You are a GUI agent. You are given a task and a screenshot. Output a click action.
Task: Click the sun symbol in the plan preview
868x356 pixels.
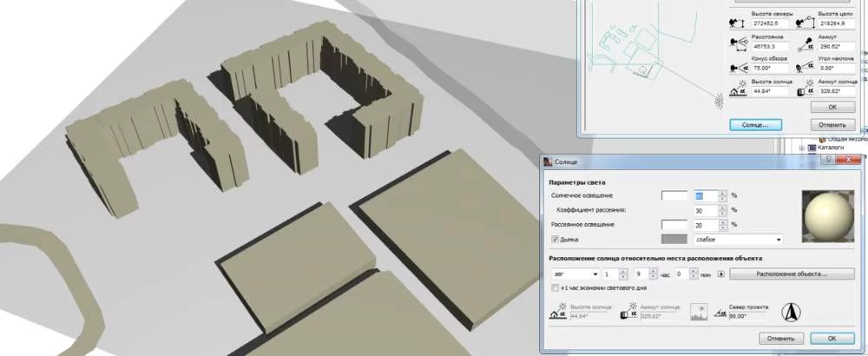(x=718, y=102)
